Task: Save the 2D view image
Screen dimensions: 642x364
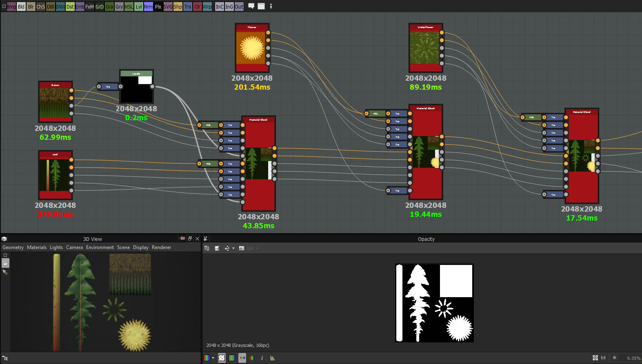Action: 217,248
